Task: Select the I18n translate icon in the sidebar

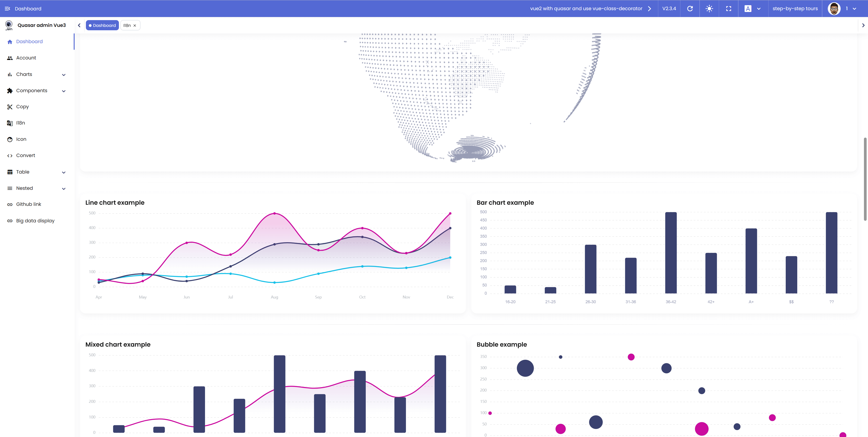Action: pyautogui.click(x=10, y=123)
